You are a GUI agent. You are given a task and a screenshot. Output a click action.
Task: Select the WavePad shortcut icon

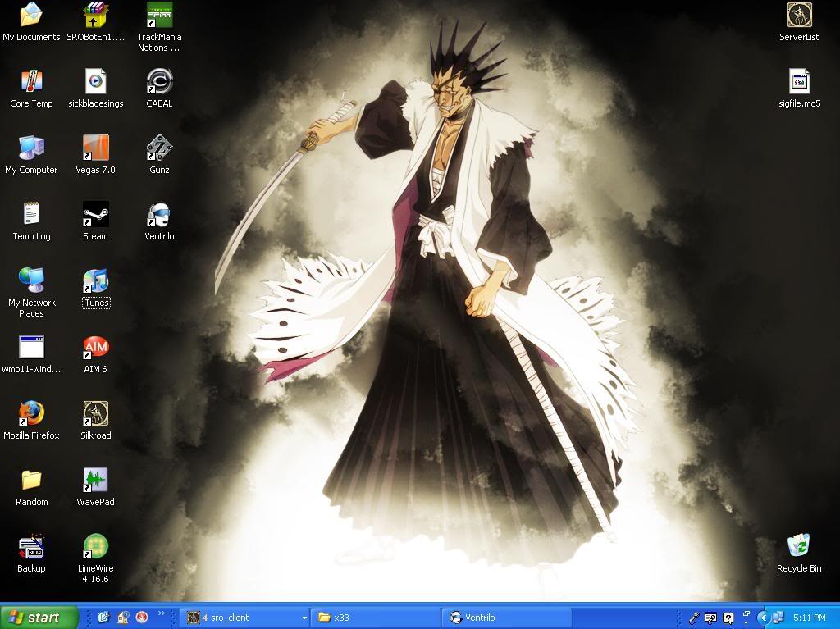coord(95,487)
